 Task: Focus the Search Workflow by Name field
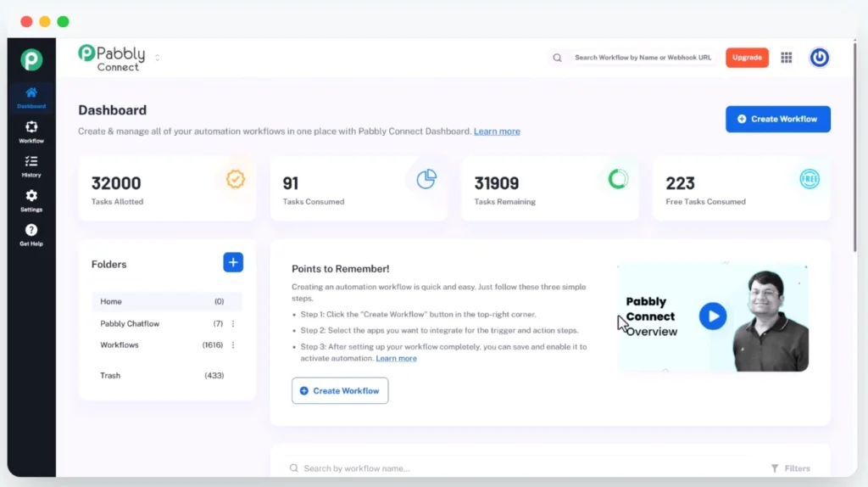643,58
